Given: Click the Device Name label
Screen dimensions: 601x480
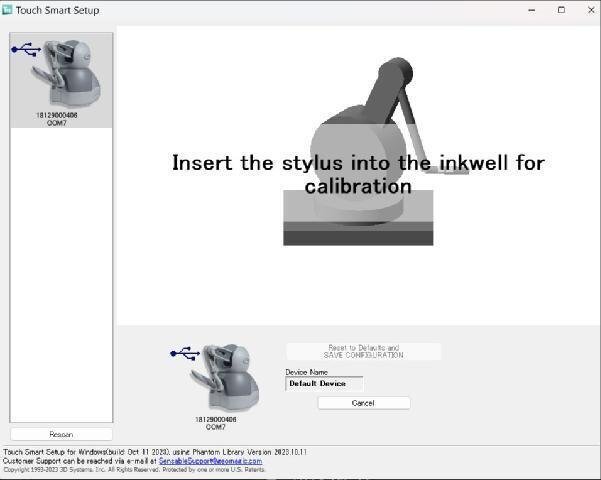Looking at the screenshot, I should point(306,372).
